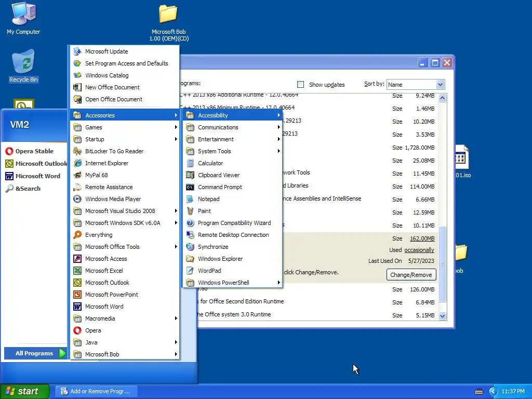The height and width of the screenshot is (399, 532).
Task: Select the Accessories menu item
Action: click(125, 115)
